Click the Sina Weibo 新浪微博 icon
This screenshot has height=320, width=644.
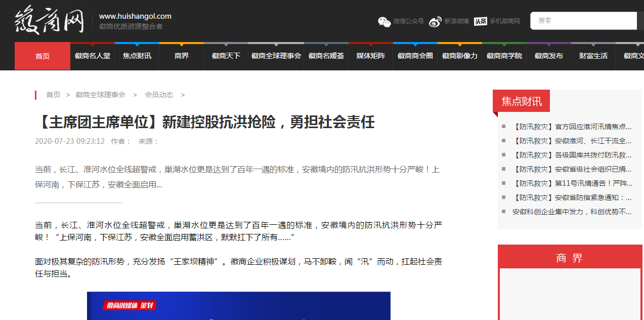pyautogui.click(x=435, y=21)
